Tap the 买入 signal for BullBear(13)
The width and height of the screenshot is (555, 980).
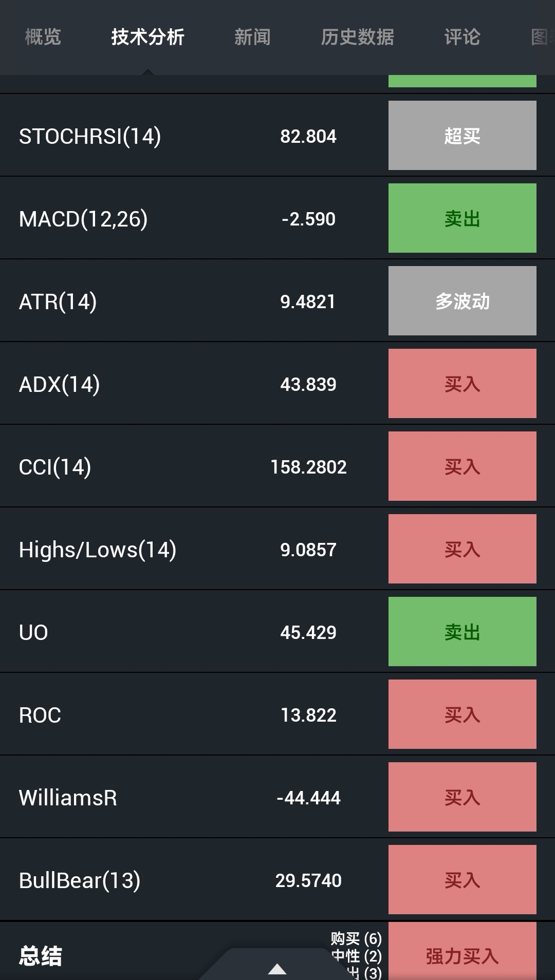(462, 880)
